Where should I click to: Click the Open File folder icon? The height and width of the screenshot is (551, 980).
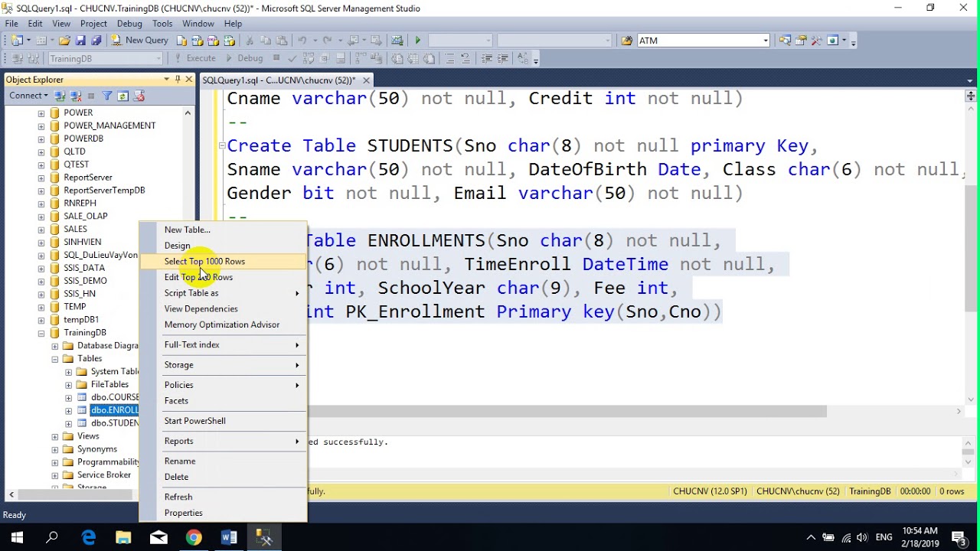[x=64, y=41]
